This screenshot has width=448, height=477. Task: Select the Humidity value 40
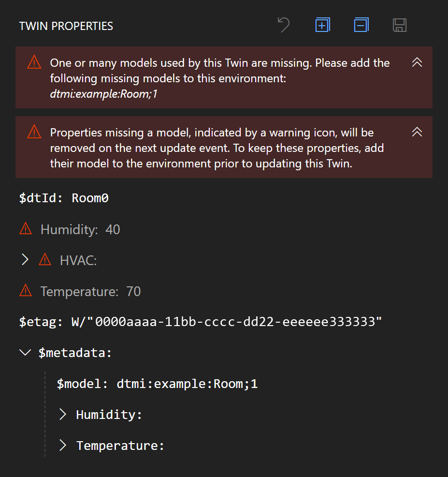pos(113,229)
